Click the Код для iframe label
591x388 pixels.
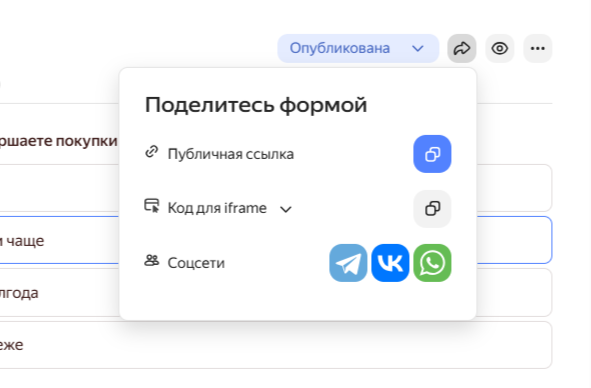point(217,208)
